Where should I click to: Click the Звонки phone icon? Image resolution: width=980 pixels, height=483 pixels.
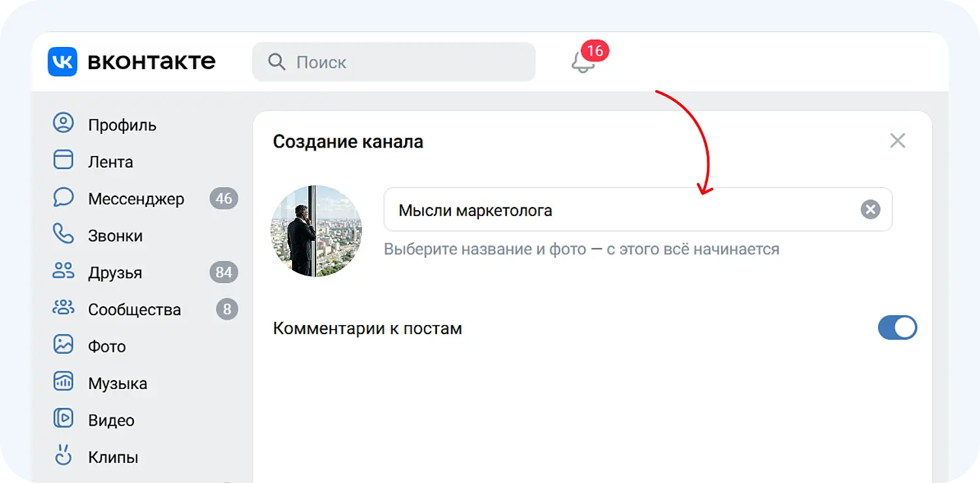pos(63,234)
